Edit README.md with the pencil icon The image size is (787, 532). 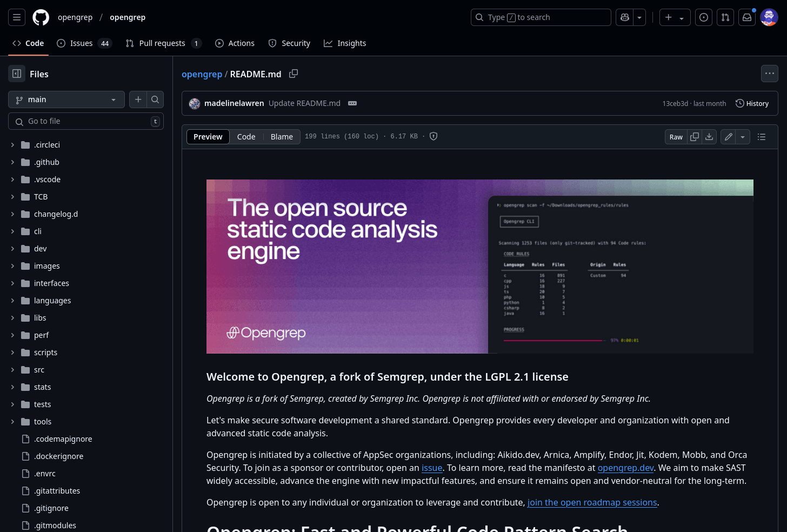[728, 137]
